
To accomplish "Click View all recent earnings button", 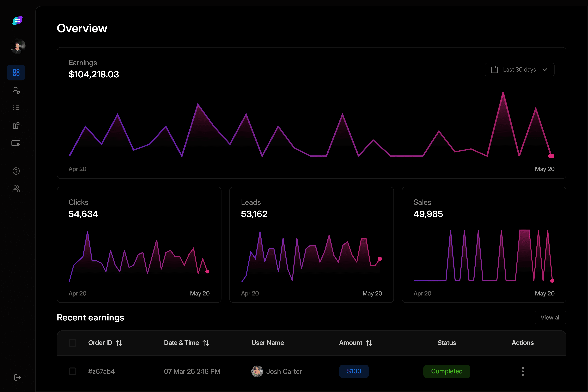I will [550, 318].
